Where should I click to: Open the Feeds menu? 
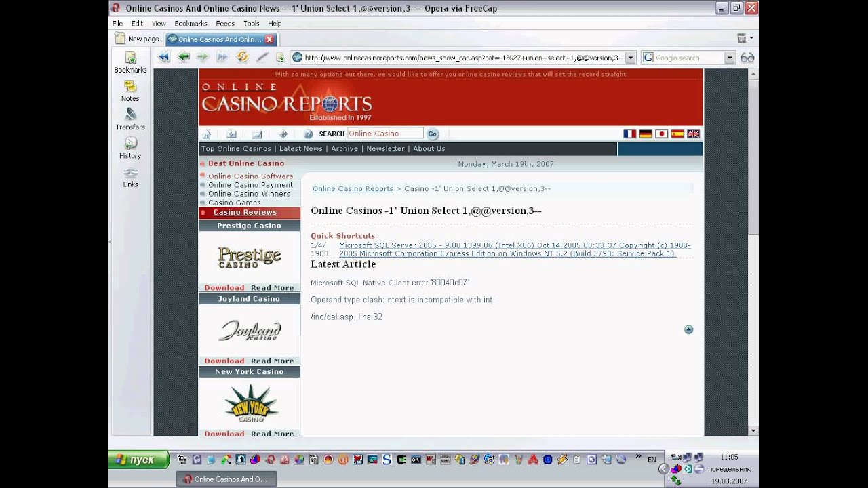(x=225, y=23)
